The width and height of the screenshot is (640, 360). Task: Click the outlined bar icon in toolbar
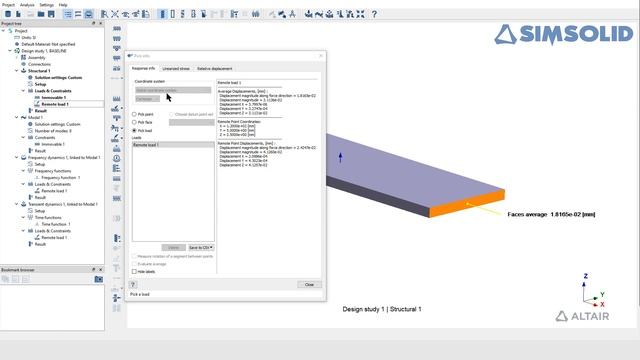point(173,14)
